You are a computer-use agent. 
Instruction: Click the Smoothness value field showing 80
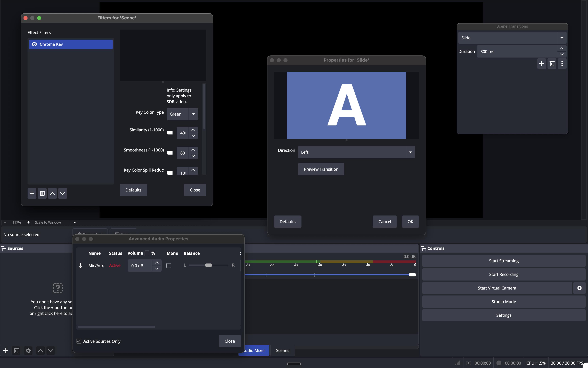pos(183,153)
